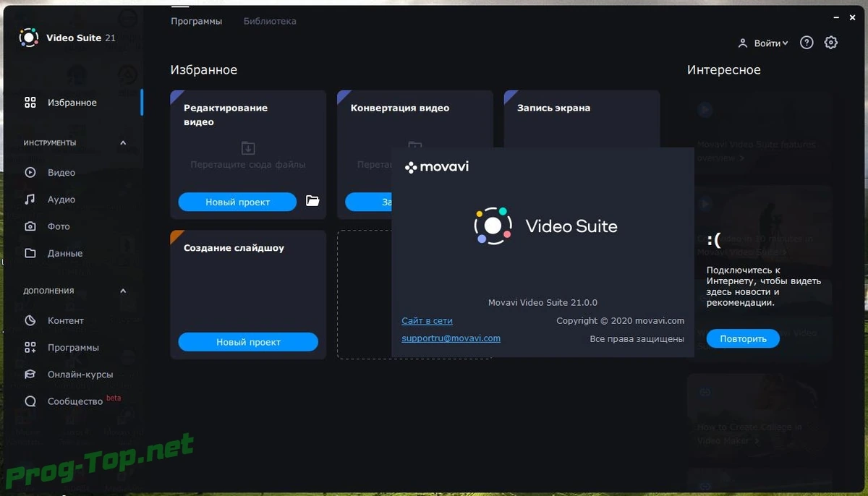Open Избранное section in the sidebar

72,103
